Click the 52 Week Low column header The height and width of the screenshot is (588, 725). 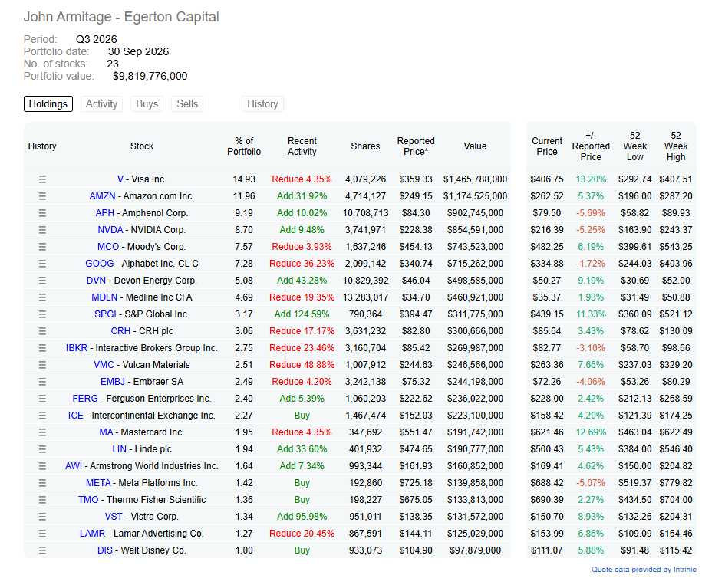(634, 146)
